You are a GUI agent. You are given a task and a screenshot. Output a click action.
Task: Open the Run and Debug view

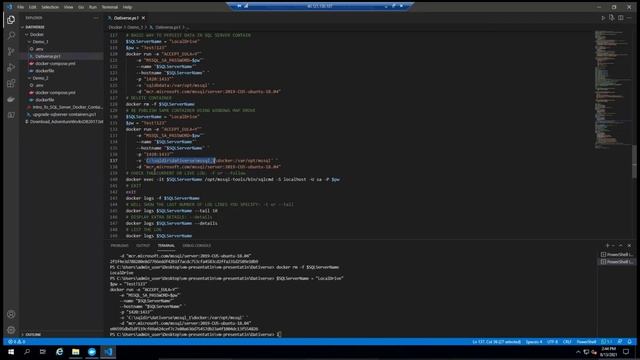pos(11,67)
